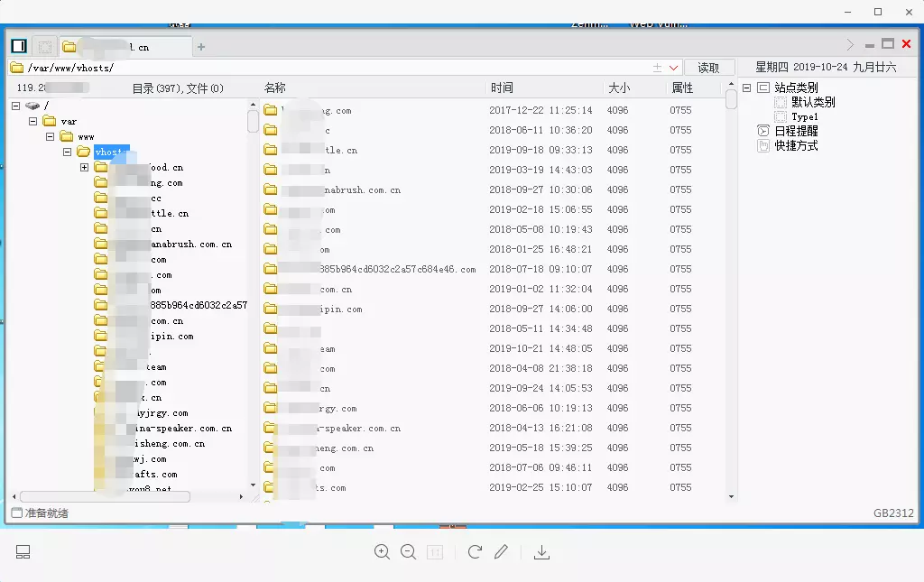Click the 快捷方式 hand icon
This screenshot has height=582, width=924.
click(763, 145)
